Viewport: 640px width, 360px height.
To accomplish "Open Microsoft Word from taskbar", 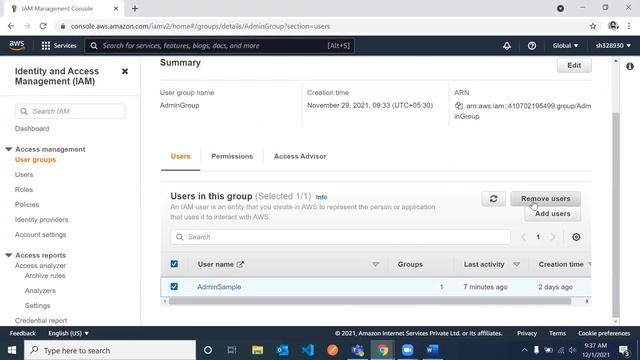I will tap(433, 350).
